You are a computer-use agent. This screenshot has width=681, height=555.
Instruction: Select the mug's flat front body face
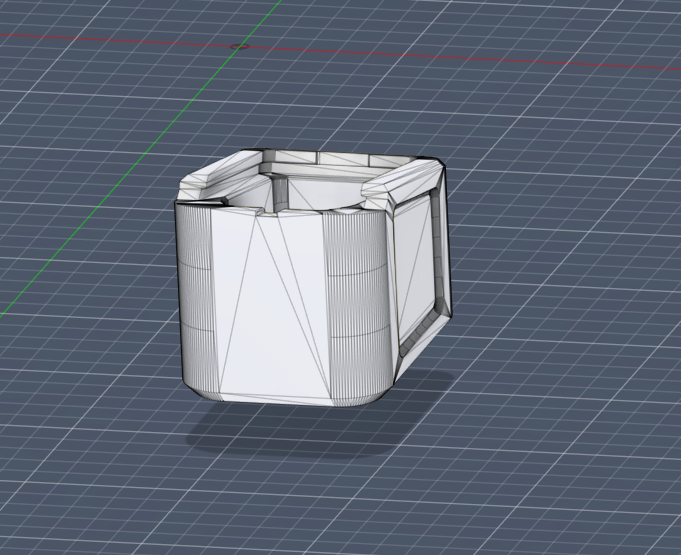(x=271, y=304)
